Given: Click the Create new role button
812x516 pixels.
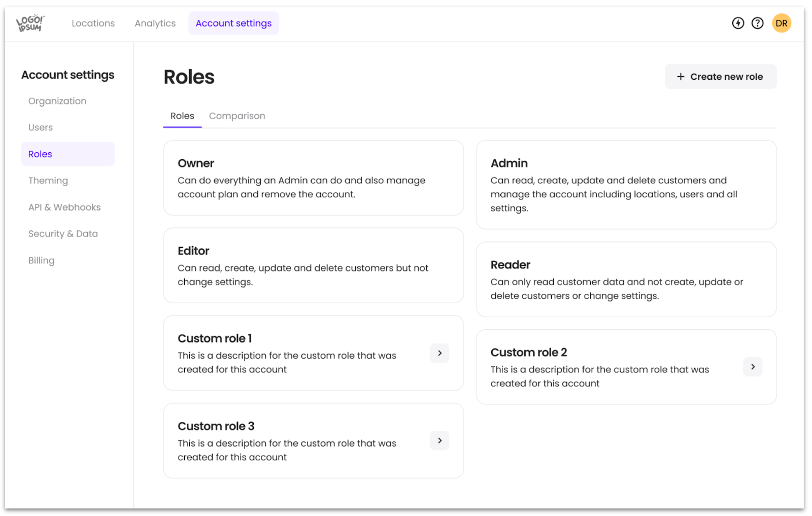Looking at the screenshot, I should (x=720, y=77).
